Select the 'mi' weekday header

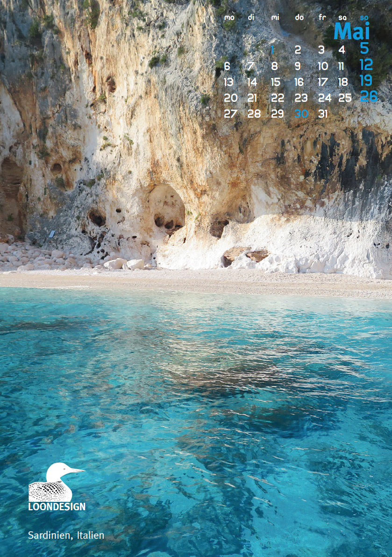275,17
